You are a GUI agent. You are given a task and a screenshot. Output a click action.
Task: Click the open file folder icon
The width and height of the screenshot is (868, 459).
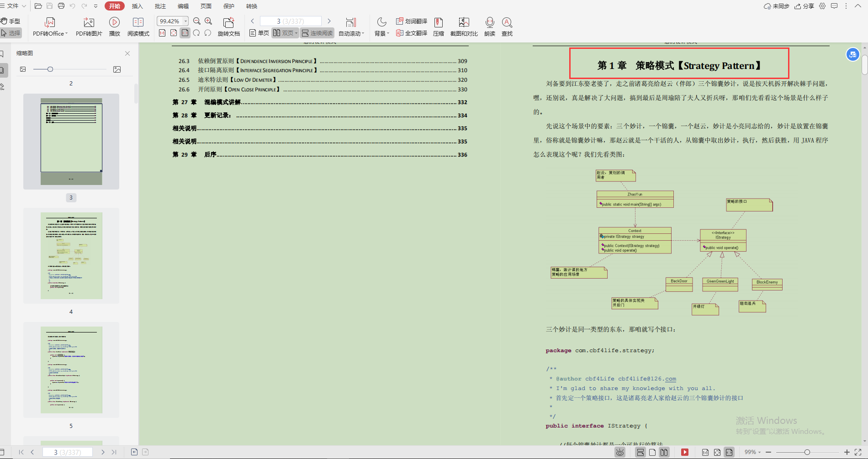click(38, 6)
